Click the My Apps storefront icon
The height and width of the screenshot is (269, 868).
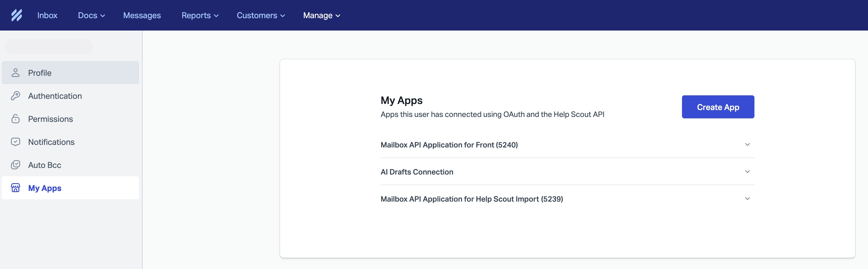click(x=16, y=188)
